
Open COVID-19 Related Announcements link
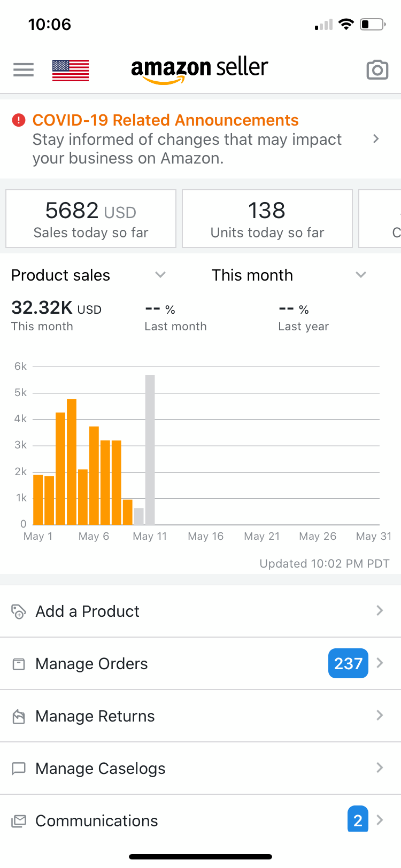coord(166,120)
